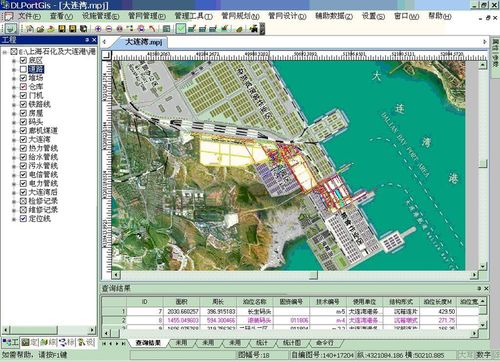This screenshot has height=362, width=500.
Task: Click the zoom out magnifier toolbar icon
Action: coord(109,29)
